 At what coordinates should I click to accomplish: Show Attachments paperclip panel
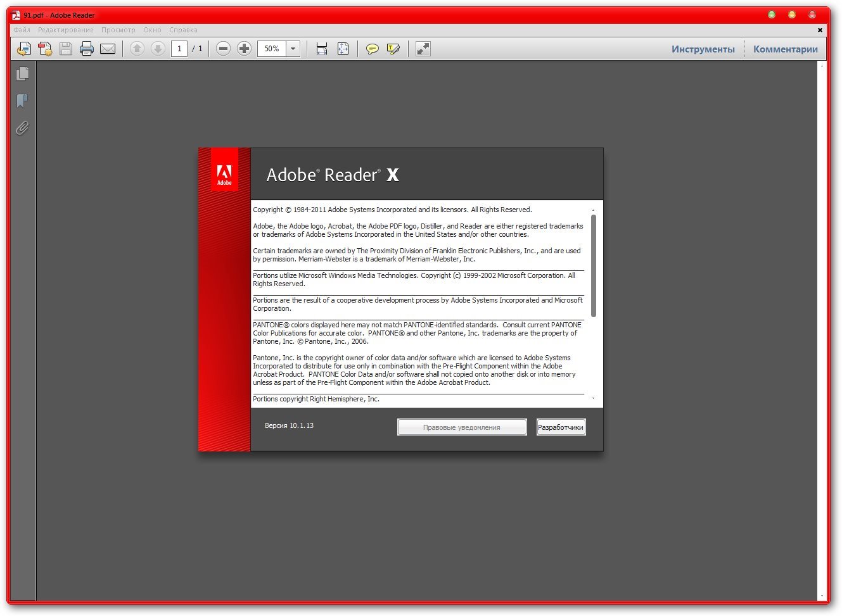(x=22, y=129)
